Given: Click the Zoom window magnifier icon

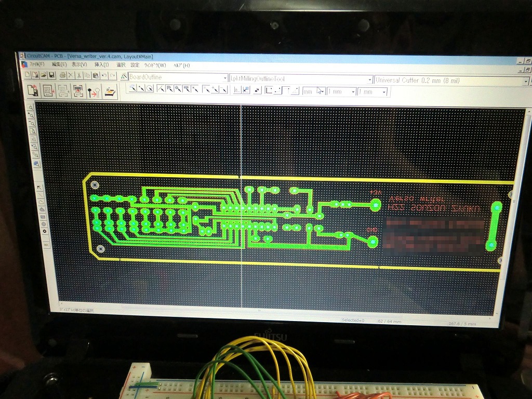Looking at the screenshot, I should (x=31, y=108).
